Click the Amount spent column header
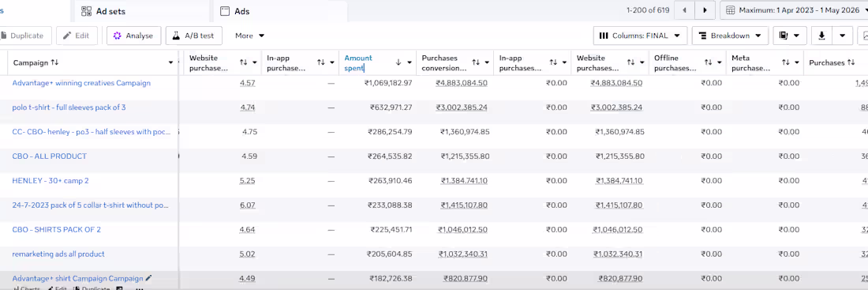Image resolution: width=868 pixels, height=290 pixels. (358, 62)
